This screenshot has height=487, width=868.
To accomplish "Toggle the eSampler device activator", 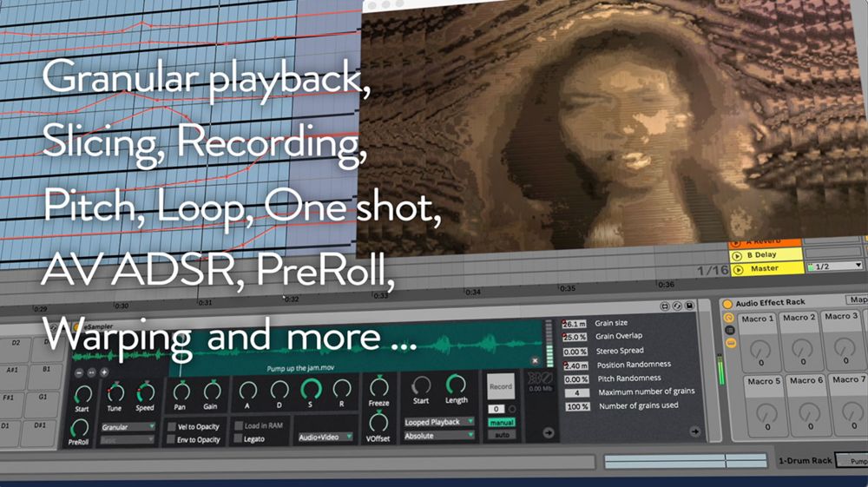I will tap(77, 327).
